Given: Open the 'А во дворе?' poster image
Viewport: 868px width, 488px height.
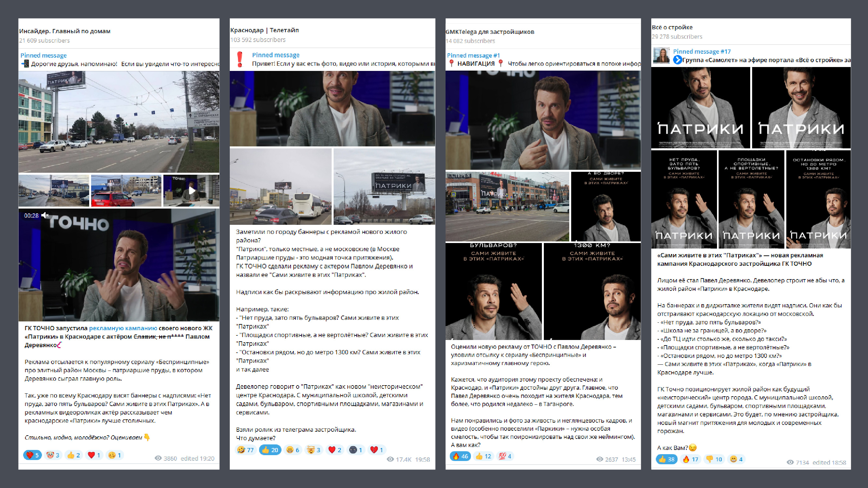Looking at the screenshot, I should [606, 207].
